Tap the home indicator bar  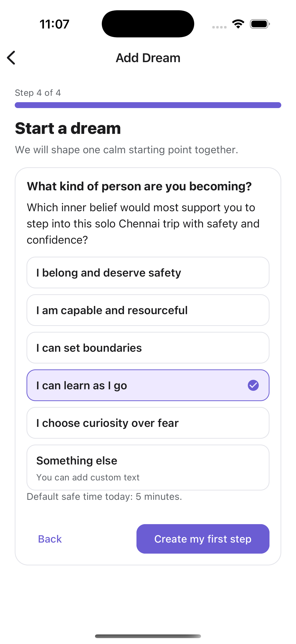pyautogui.click(x=148, y=636)
